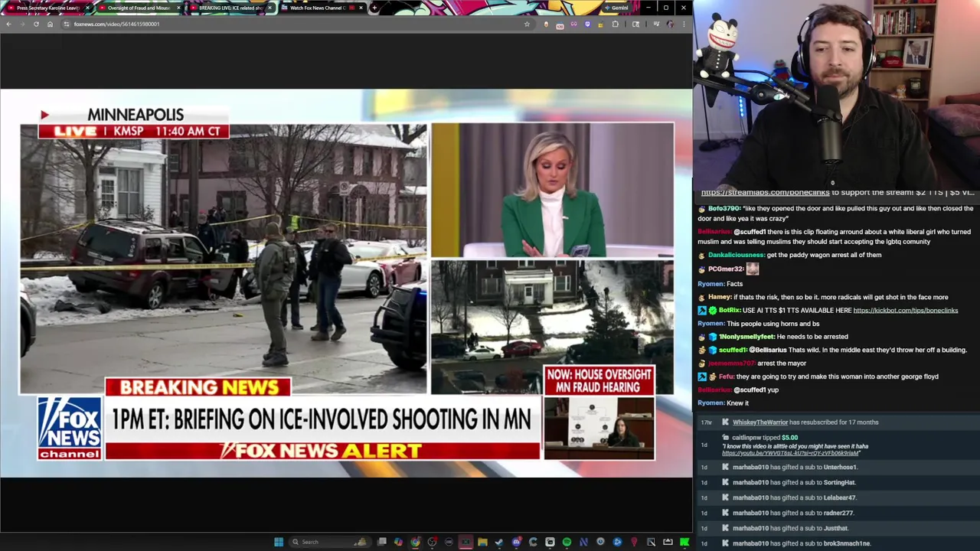Click the live Minneapolis street footage

(224, 259)
